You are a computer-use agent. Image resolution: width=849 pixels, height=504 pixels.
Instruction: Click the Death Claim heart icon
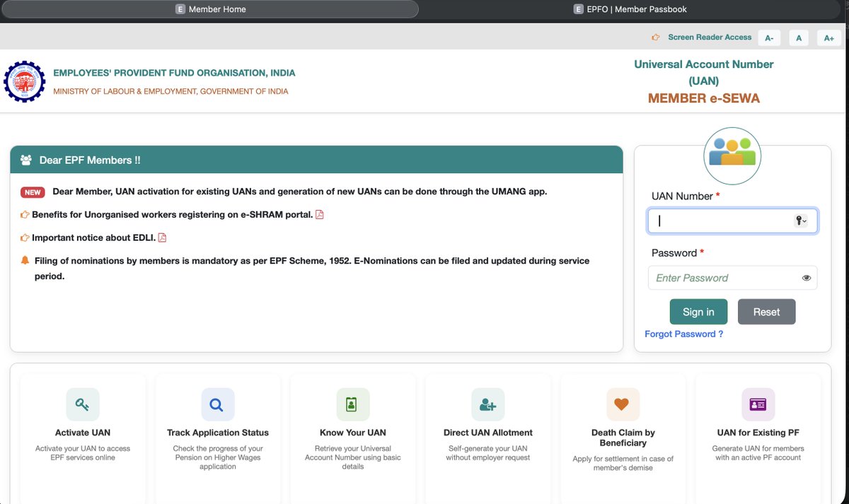(x=623, y=404)
